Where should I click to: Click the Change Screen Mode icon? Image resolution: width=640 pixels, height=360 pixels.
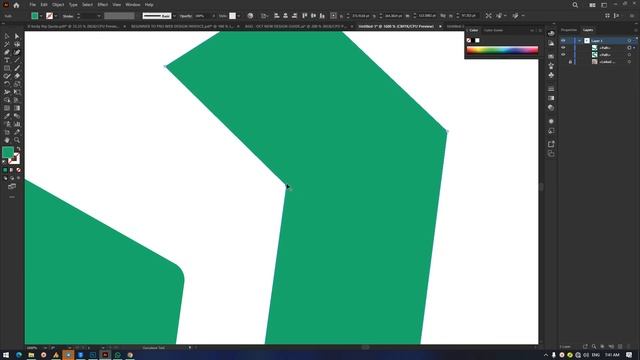12,187
